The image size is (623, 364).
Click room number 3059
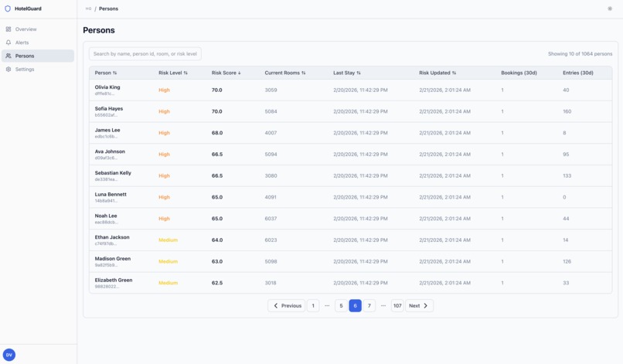point(271,90)
